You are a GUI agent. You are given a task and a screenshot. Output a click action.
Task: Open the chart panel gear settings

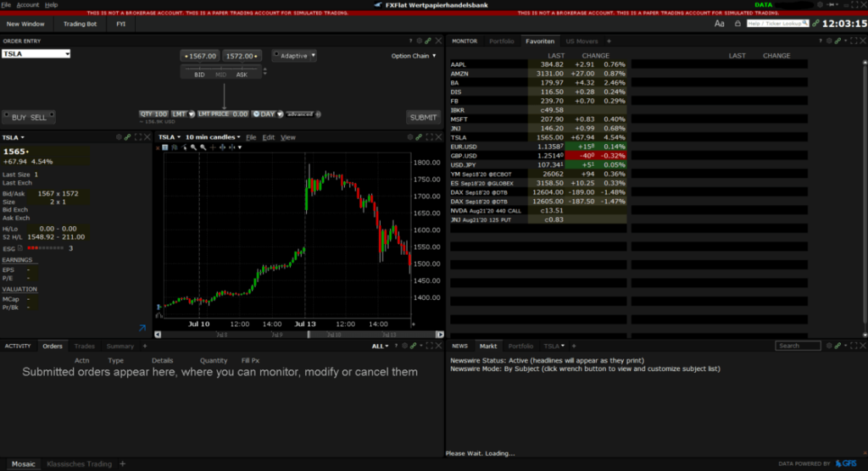(x=410, y=137)
